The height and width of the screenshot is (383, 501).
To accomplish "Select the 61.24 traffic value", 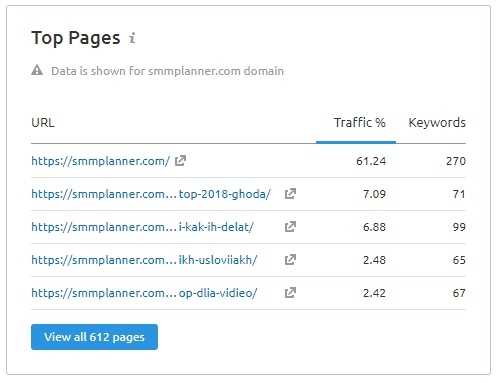I will (371, 161).
